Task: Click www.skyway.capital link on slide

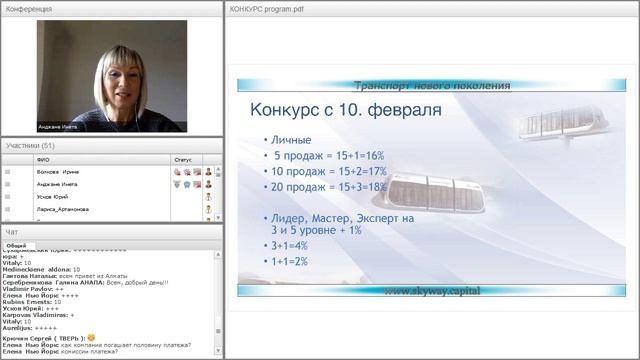Action: (432, 291)
